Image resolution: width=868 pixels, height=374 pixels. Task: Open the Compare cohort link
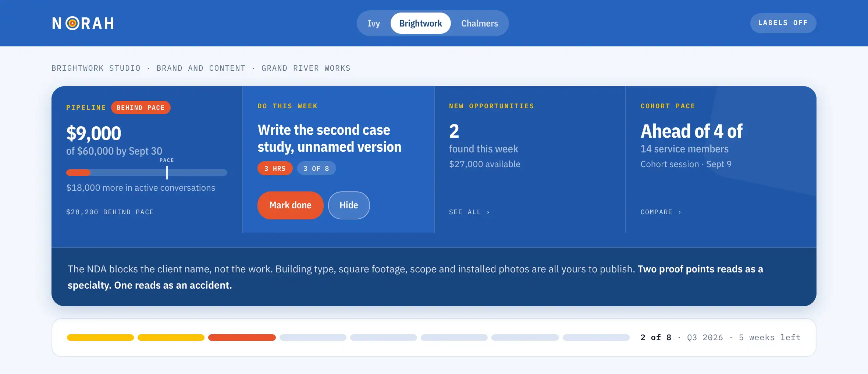661,212
